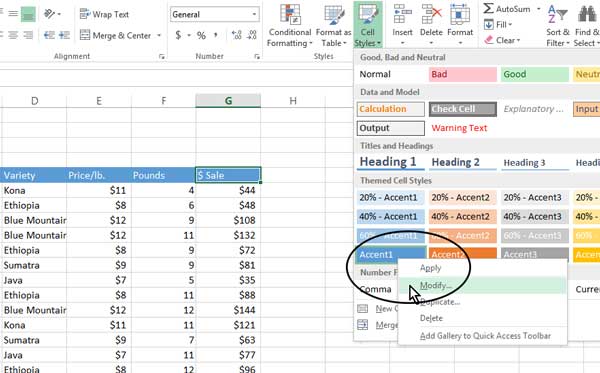Apply 20% - Accent3 style swatch
Viewport: 600px width, 373px height.
[535, 197]
